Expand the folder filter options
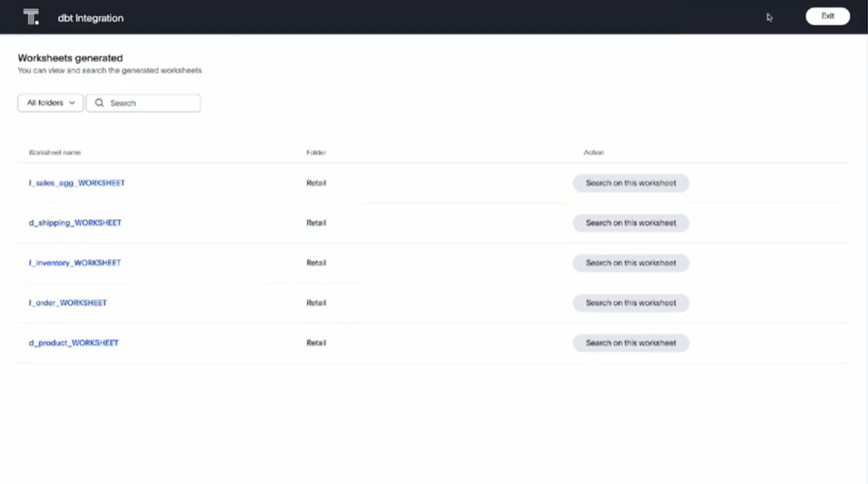 click(50, 103)
